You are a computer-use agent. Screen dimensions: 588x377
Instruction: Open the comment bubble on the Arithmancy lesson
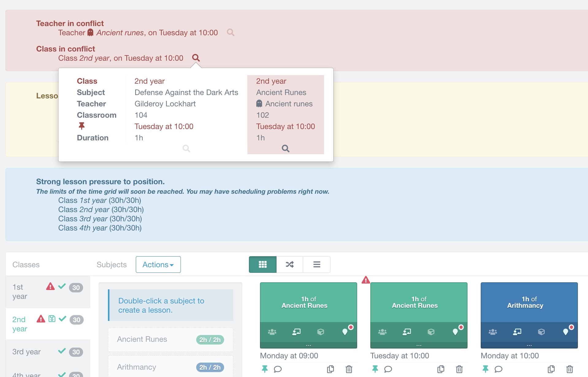coord(498,369)
